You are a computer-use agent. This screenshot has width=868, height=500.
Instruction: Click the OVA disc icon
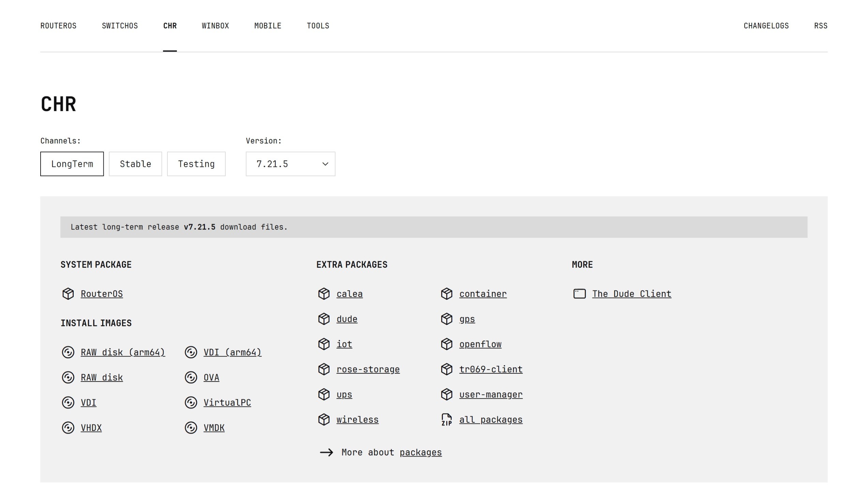point(191,377)
